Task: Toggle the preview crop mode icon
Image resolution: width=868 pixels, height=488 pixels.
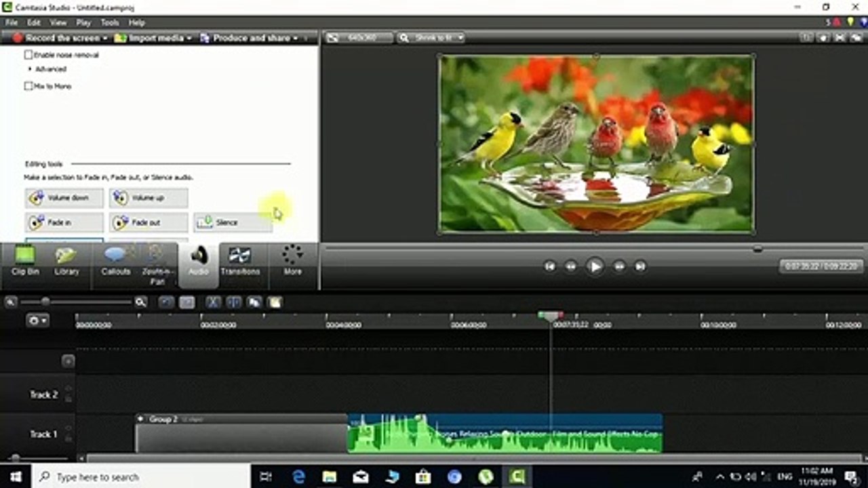Action: 806,38
